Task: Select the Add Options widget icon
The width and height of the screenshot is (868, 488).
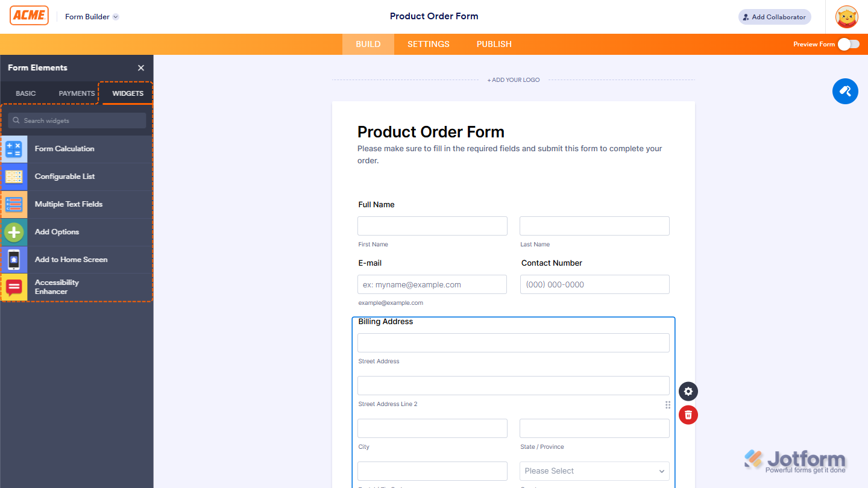Action: click(x=14, y=232)
